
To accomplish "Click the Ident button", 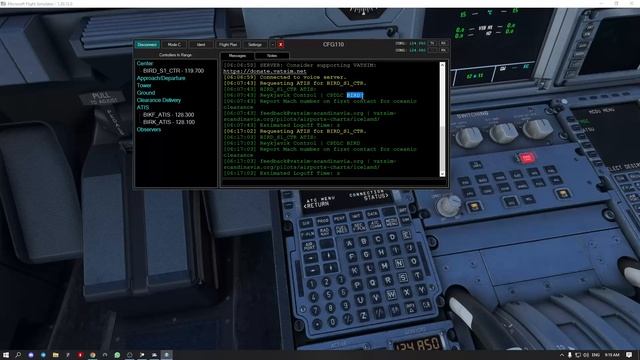I will (201, 44).
